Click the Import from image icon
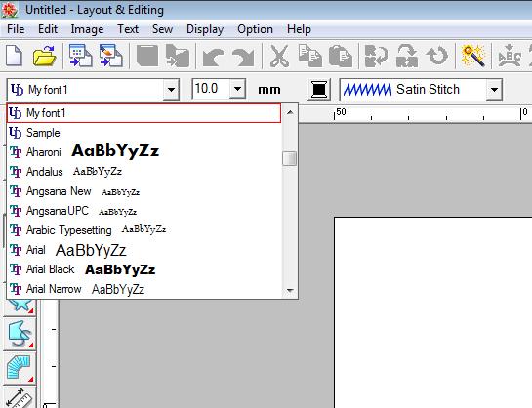The image size is (532, 408). 110,56
